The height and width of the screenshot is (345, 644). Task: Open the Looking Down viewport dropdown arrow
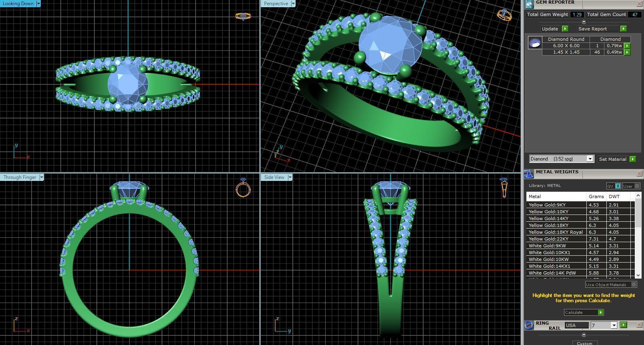(38, 4)
